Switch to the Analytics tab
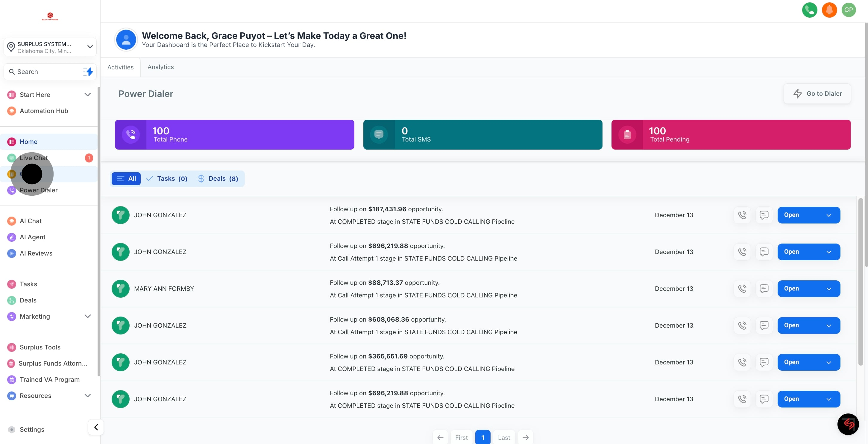868x444 pixels. pos(160,67)
